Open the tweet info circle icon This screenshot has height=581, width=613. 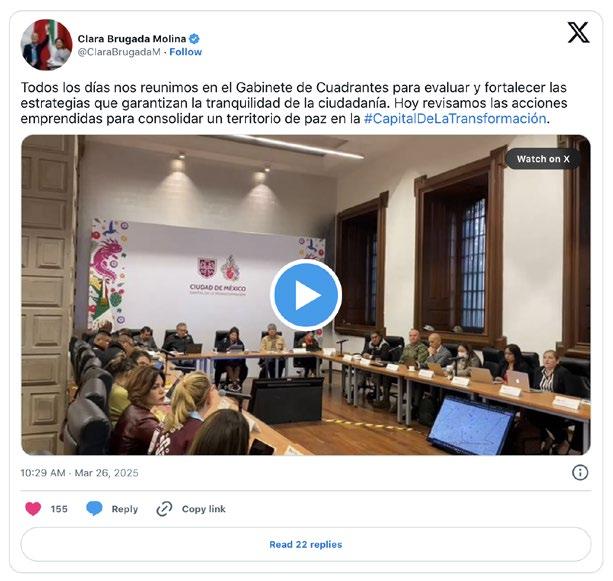pyautogui.click(x=580, y=472)
